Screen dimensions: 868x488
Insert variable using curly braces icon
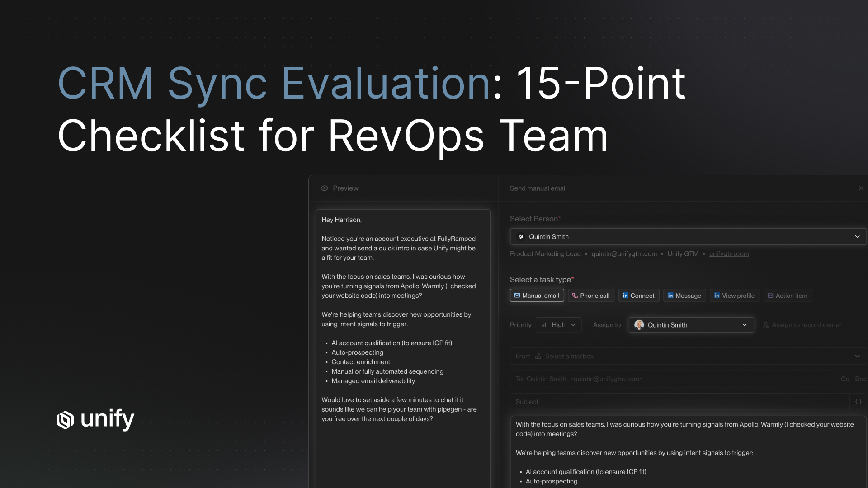[858, 402]
